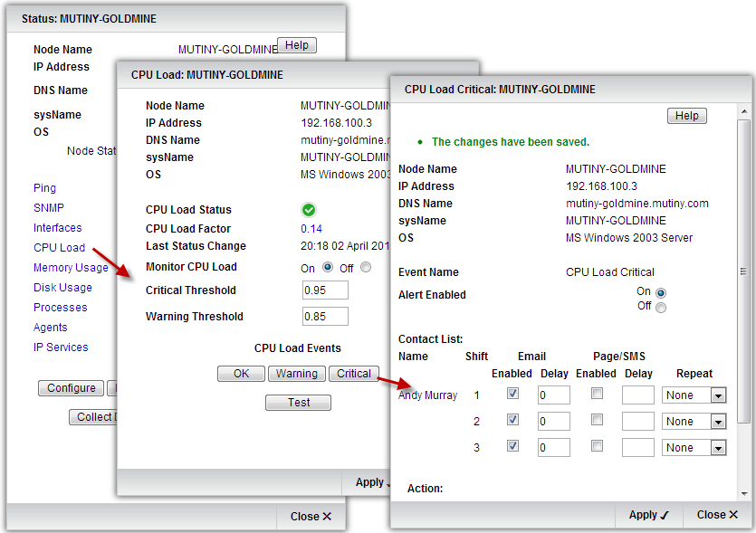Click Help button in Status window

click(297, 45)
